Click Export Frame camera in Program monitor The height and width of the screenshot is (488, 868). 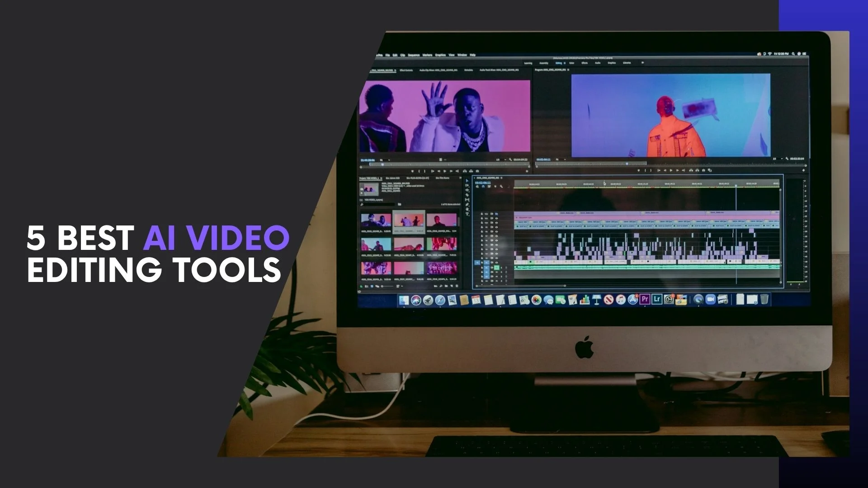[x=703, y=170]
